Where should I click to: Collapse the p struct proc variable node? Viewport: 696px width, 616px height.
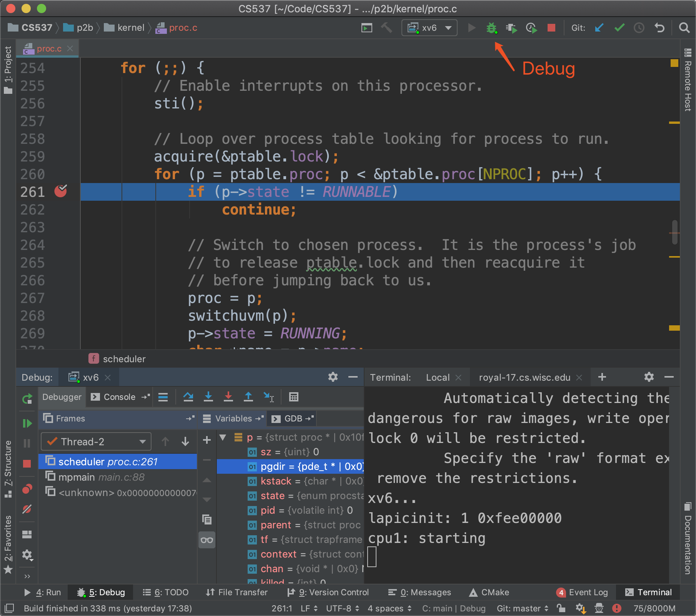click(x=223, y=437)
